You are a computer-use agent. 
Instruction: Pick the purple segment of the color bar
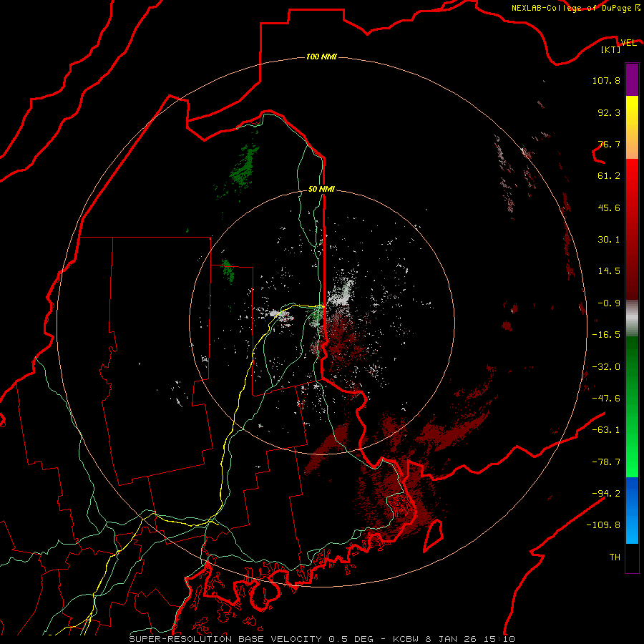point(632,79)
